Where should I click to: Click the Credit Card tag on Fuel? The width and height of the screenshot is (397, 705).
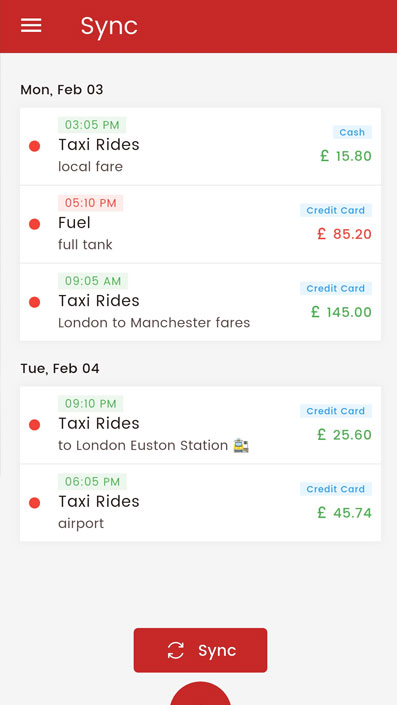(336, 210)
